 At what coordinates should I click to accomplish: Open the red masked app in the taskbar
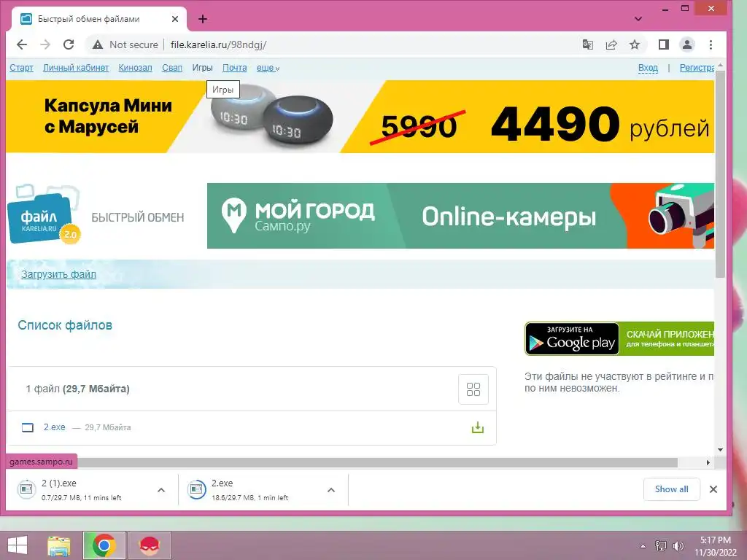point(150,545)
